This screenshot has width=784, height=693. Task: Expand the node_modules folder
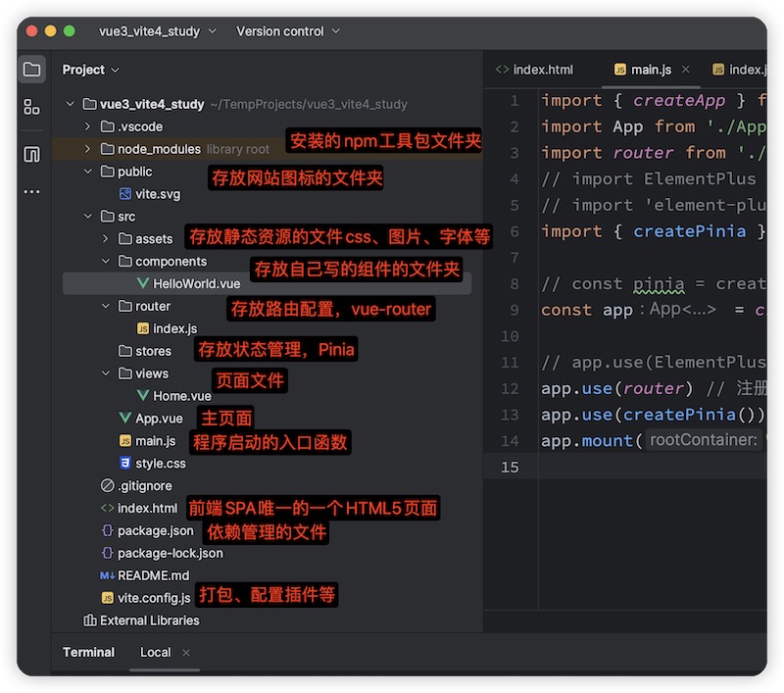click(87, 149)
